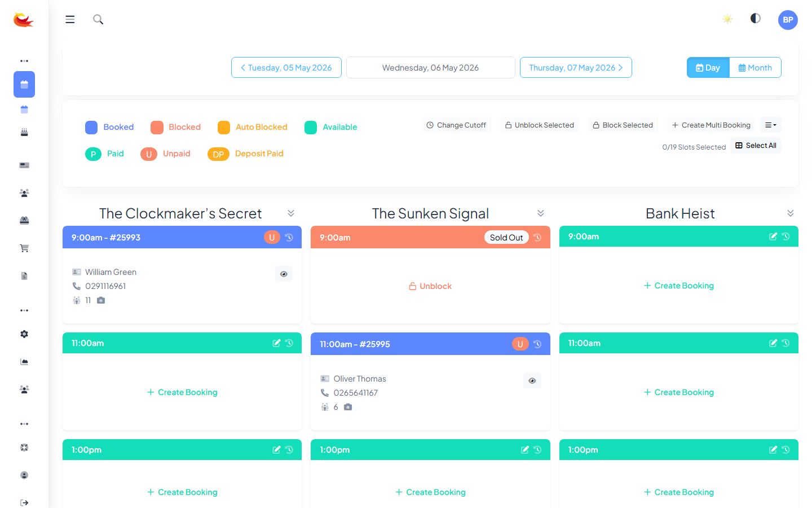Open the invoice document sidebar icon
The height and width of the screenshot is (508, 812).
tap(24, 276)
